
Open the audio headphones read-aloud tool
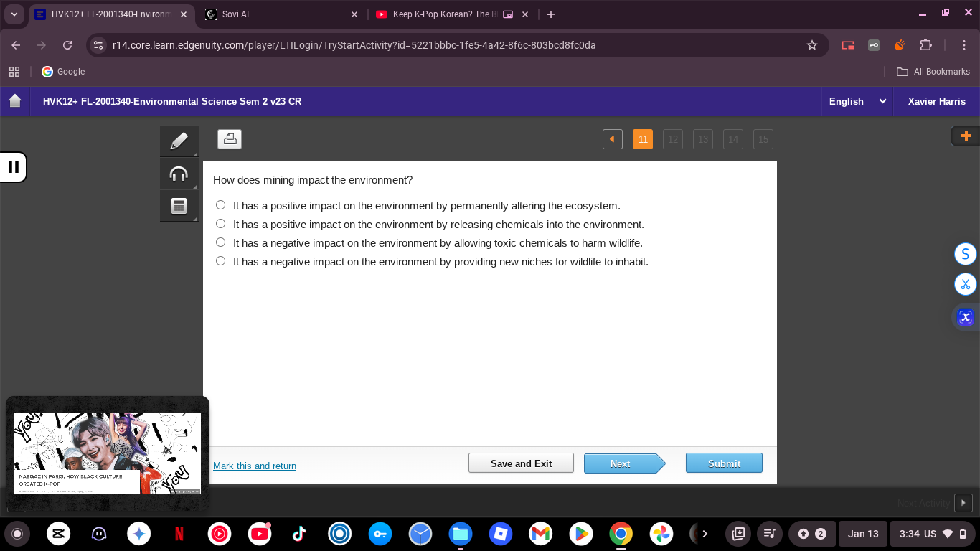(179, 174)
